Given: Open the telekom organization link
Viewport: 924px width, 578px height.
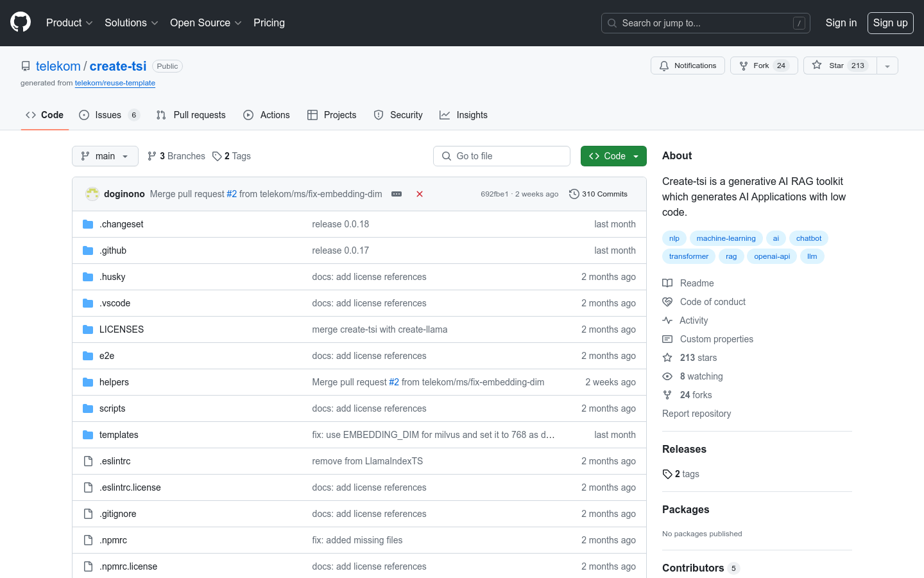Looking at the screenshot, I should tap(58, 66).
